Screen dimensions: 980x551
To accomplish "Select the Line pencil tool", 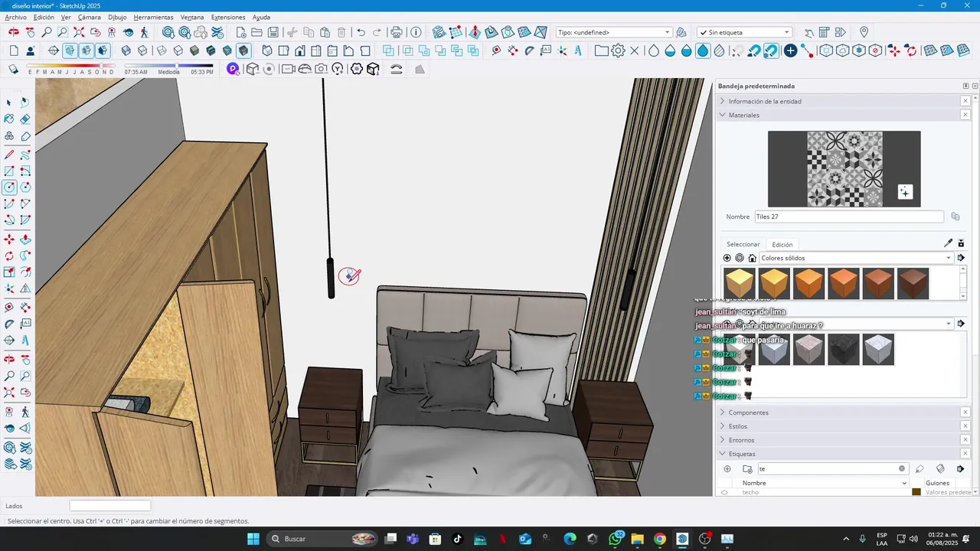I will point(9,155).
